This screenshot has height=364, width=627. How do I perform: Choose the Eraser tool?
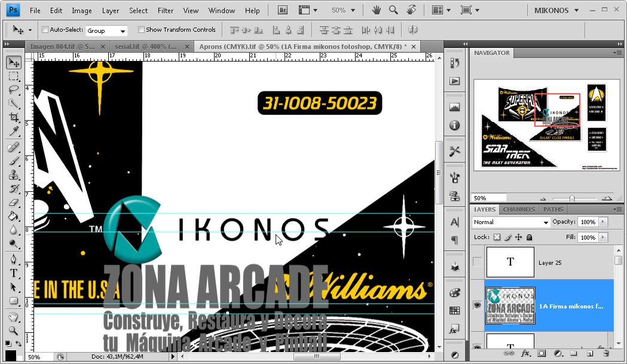tap(13, 203)
